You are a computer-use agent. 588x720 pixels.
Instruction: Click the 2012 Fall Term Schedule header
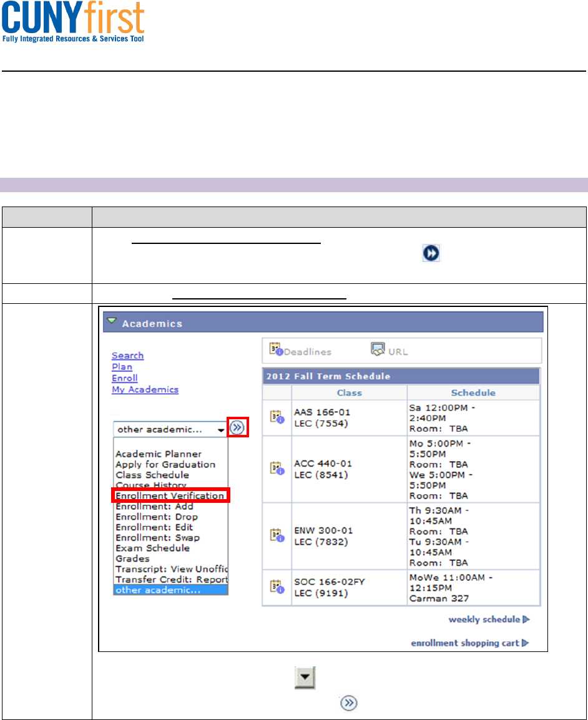click(401, 376)
